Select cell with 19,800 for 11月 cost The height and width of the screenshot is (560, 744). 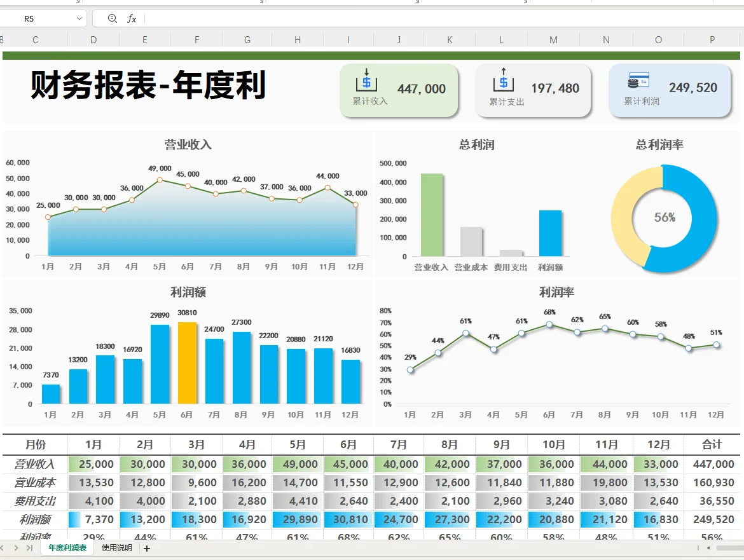(x=607, y=482)
